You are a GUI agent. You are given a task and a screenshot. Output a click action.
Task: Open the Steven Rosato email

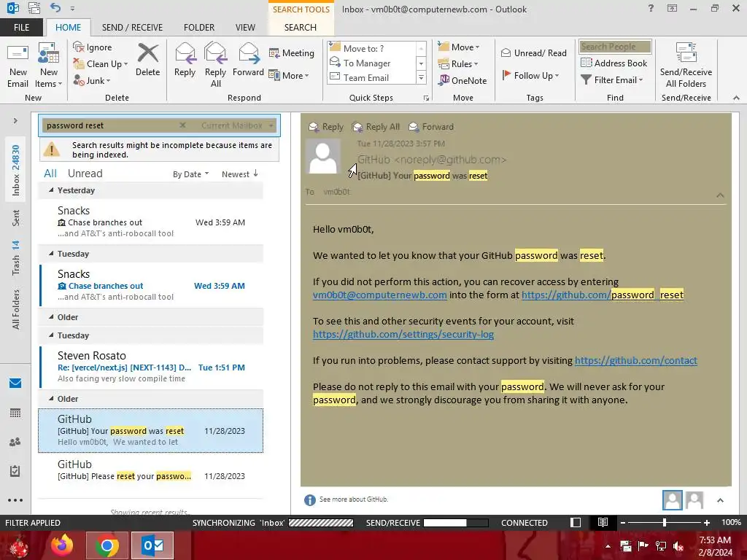pos(151,367)
